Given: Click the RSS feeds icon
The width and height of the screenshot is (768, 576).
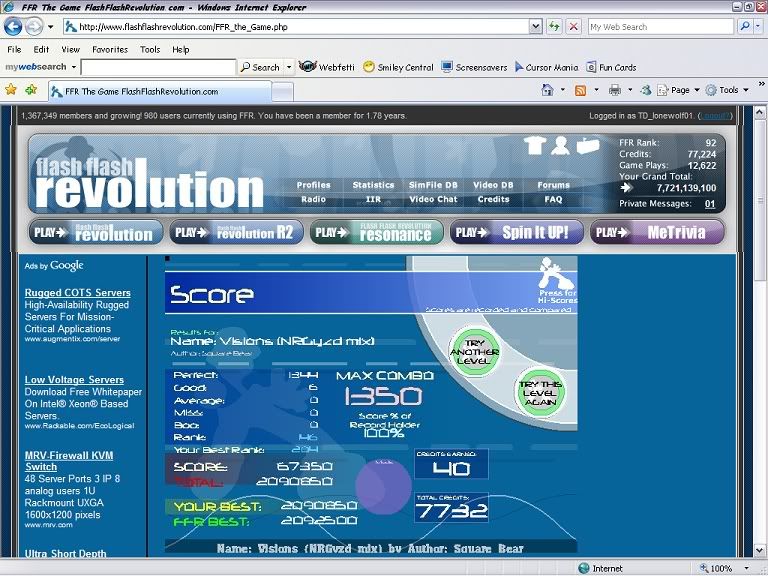Looking at the screenshot, I should pos(581,90).
